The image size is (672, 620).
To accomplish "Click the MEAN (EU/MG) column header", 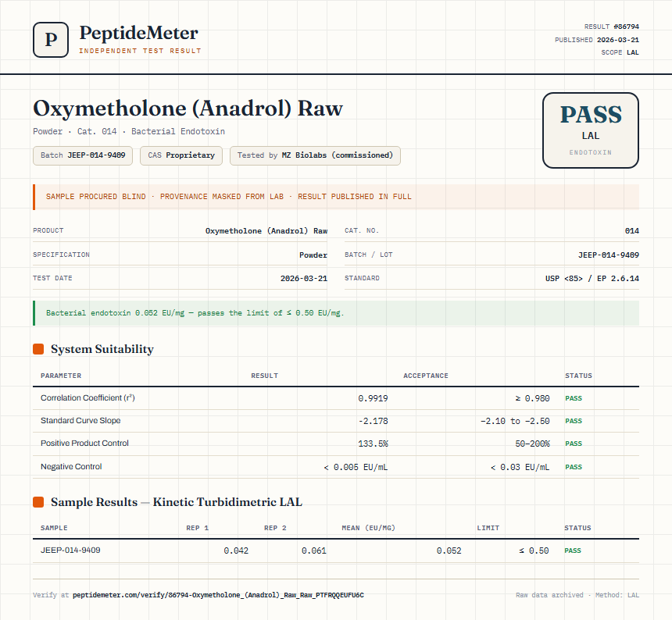I will (368, 528).
